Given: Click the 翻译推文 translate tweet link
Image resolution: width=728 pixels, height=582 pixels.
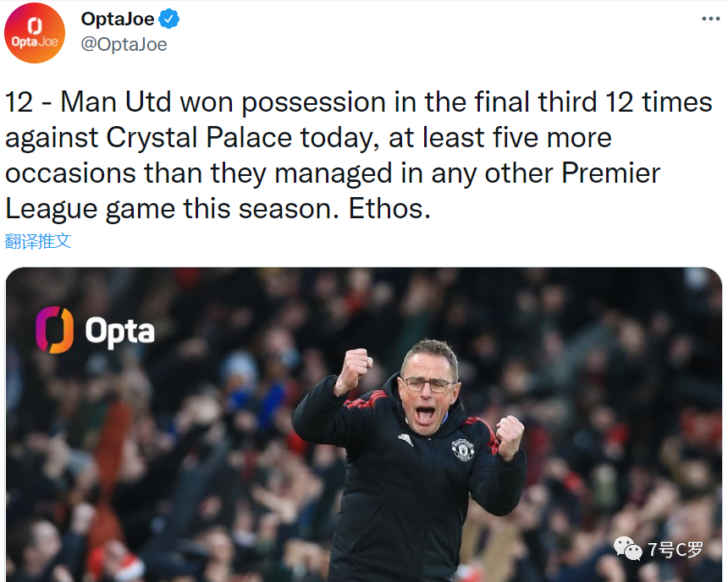Looking at the screenshot, I should click(38, 241).
